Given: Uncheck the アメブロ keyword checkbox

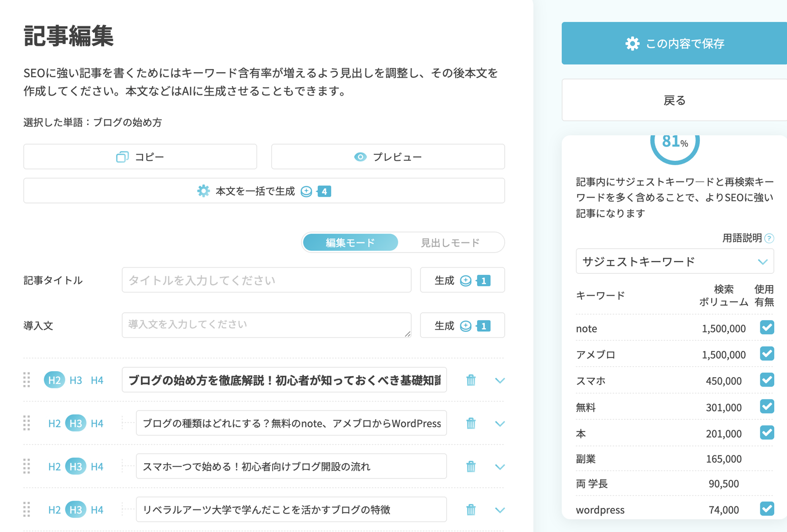Looking at the screenshot, I should click(767, 354).
